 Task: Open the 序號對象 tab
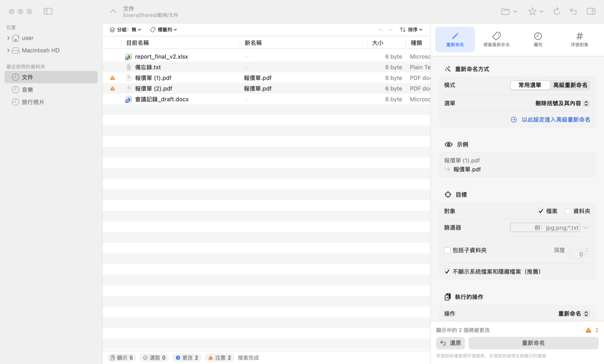(x=579, y=39)
